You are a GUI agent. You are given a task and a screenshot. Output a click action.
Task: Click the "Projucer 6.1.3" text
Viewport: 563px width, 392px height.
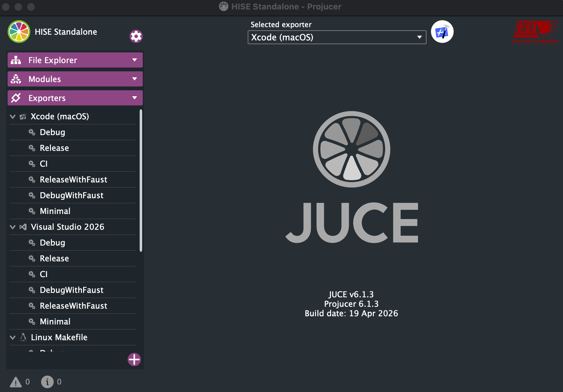point(351,304)
